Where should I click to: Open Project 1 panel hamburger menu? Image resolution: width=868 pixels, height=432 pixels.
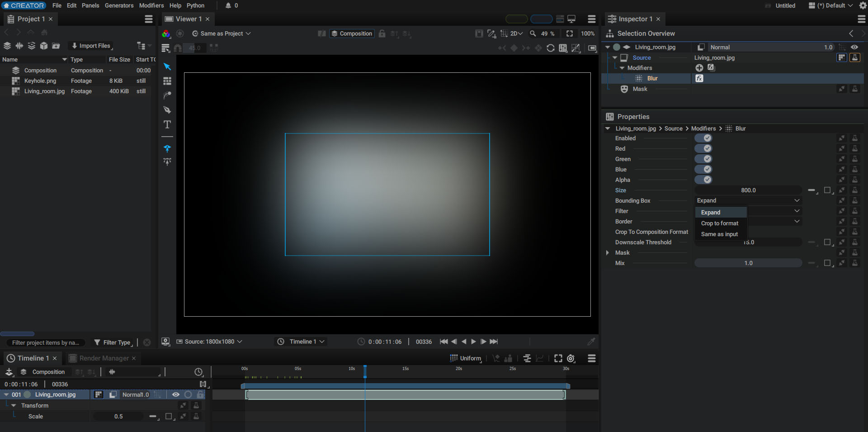[149, 19]
